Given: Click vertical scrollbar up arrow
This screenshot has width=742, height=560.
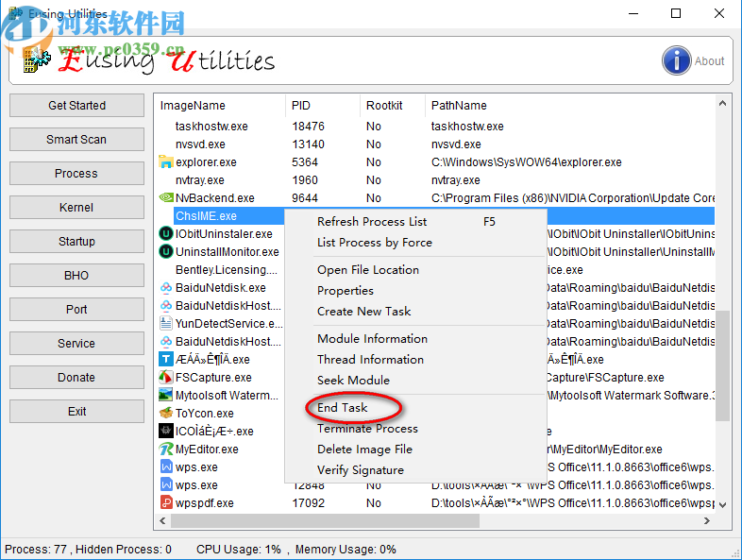Looking at the screenshot, I should click(722, 103).
